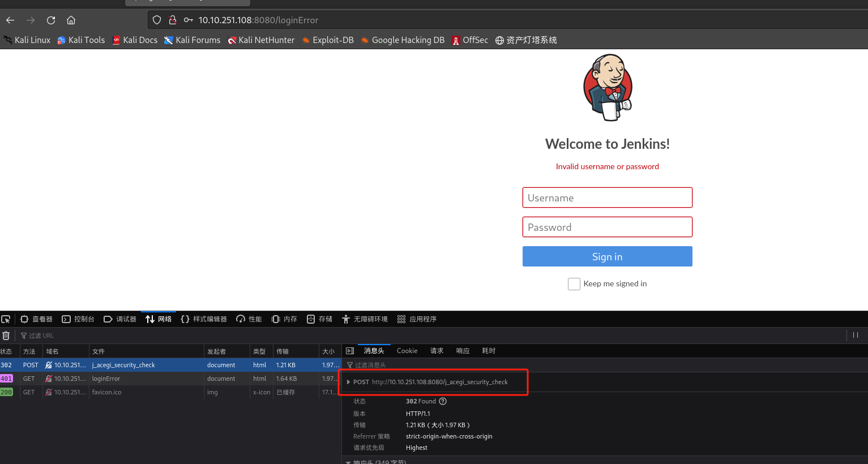Pause network recording with pause icon
Viewport: 868px width, 464px height.
(856, 335)
